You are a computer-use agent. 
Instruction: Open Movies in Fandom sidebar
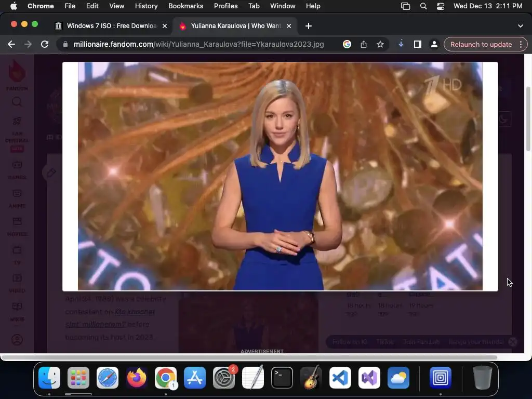(17, 227)
